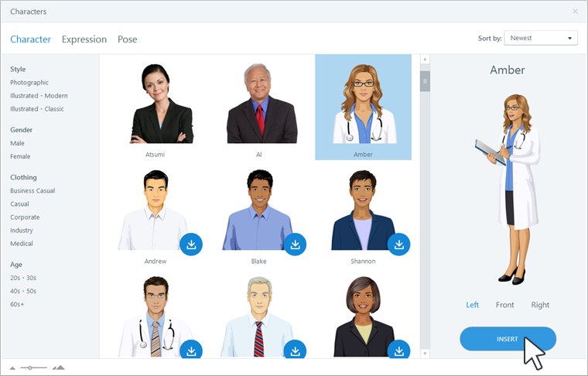Click the small thumbnail size icon
The image size is (588, 376).
[12, 368]
